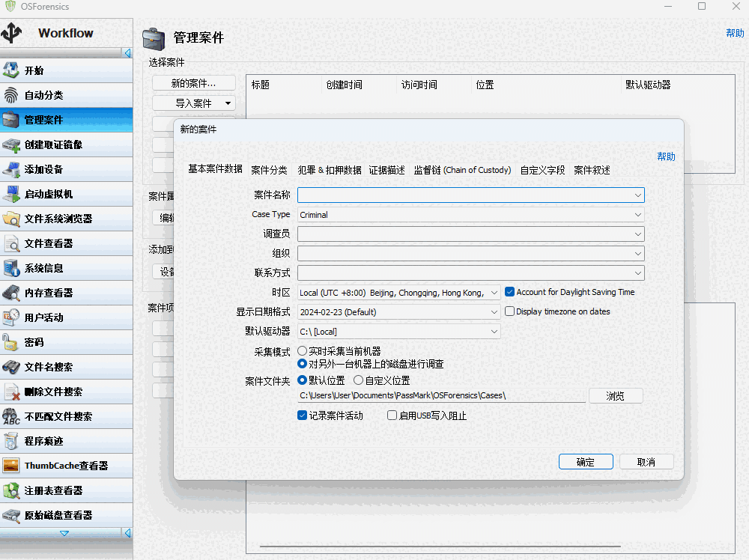Open the 密码 key icon
The image size is (749, 560).
point(11,342)
